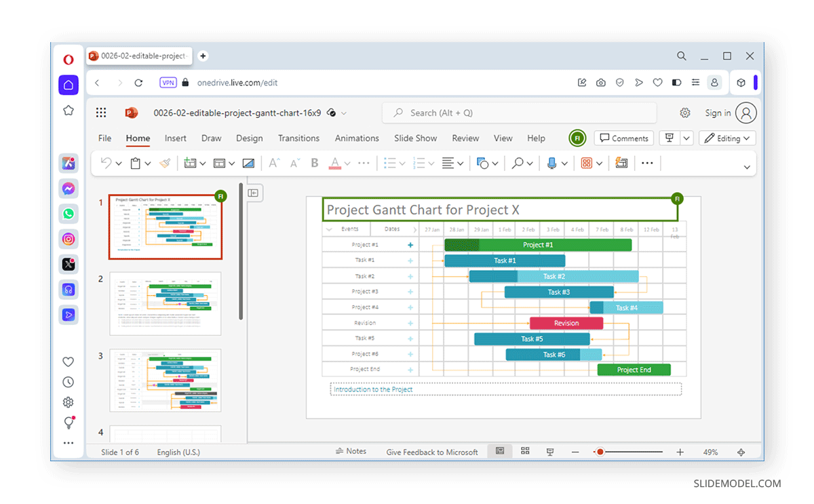
Task: Toggle the VPN badge
Action: click(168, 83)
